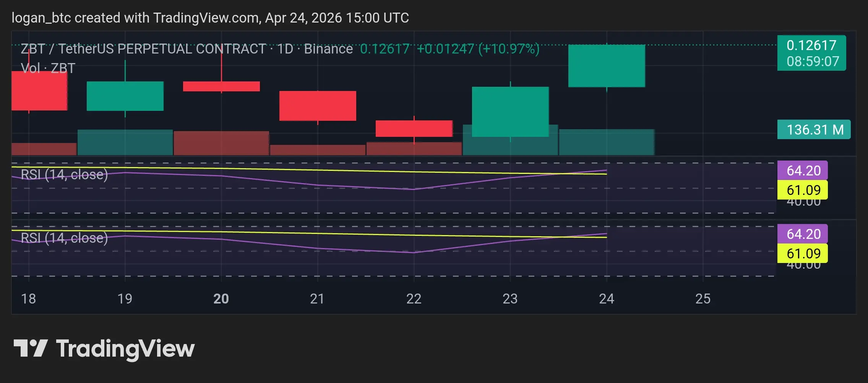Click date label 23 on time axis

pyautogui.click(x=510, y=299)
